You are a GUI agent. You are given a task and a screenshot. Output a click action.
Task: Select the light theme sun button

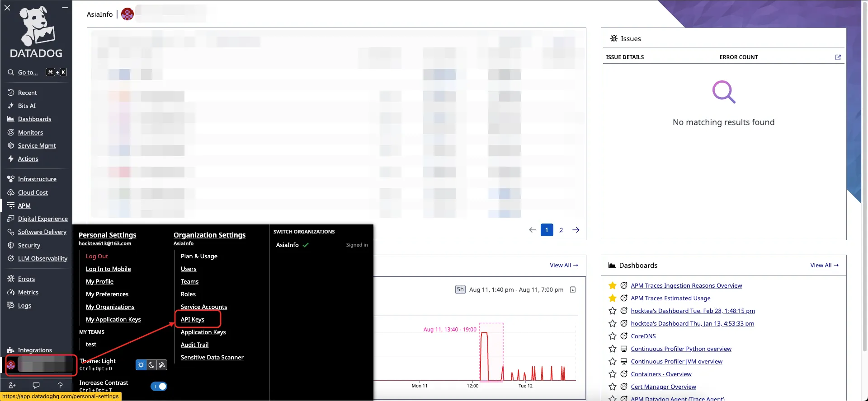coord(141,365)
